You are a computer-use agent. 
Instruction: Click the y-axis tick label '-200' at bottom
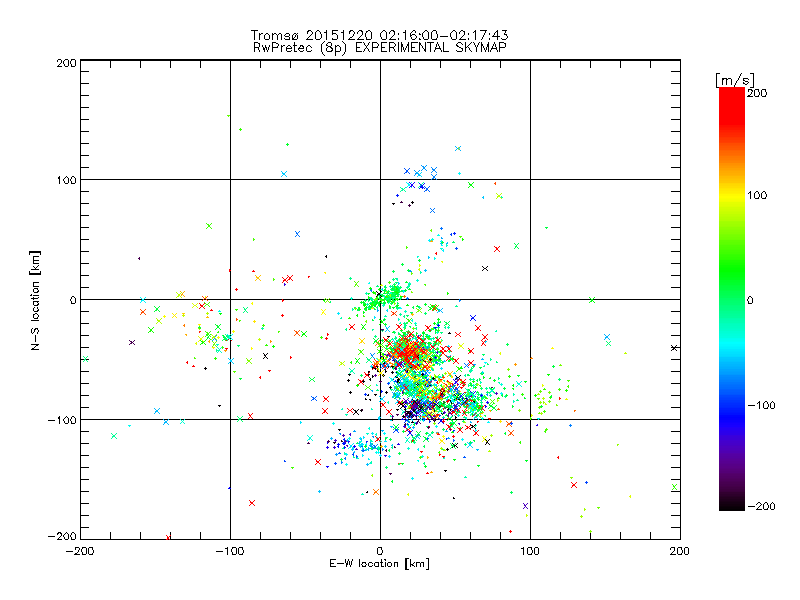(62, 536)
